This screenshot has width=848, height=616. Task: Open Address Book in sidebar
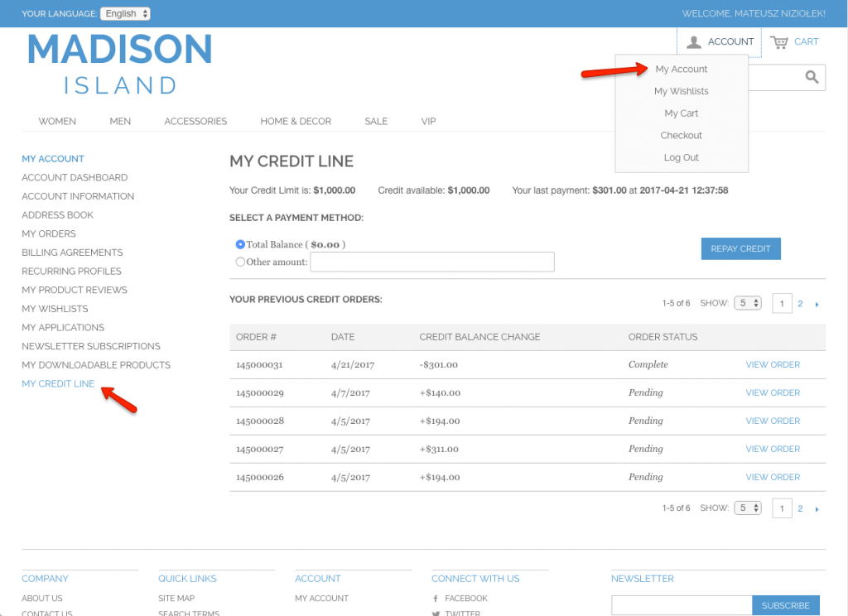click(x=57, y=215)
